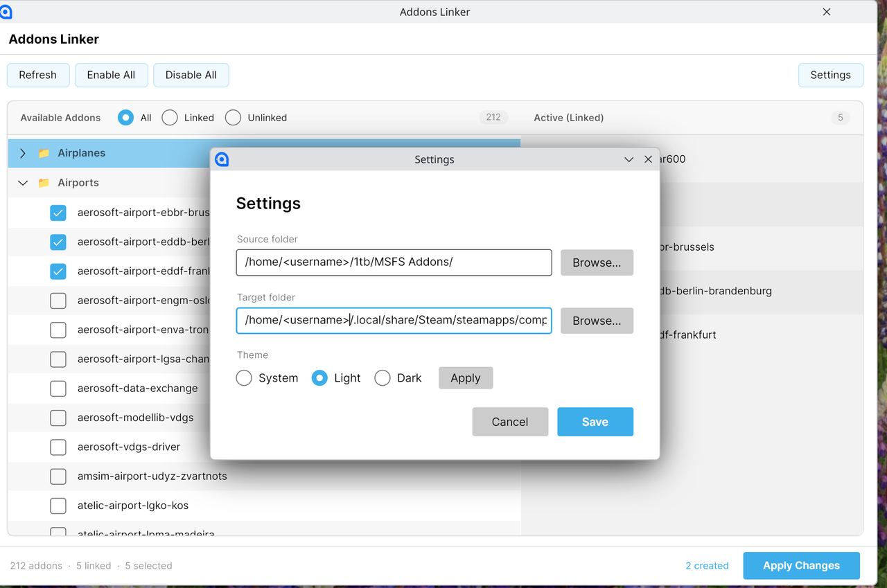The image size is (887, 588).
Task: Expand the Airplanes tree folder
Action: 23,153
